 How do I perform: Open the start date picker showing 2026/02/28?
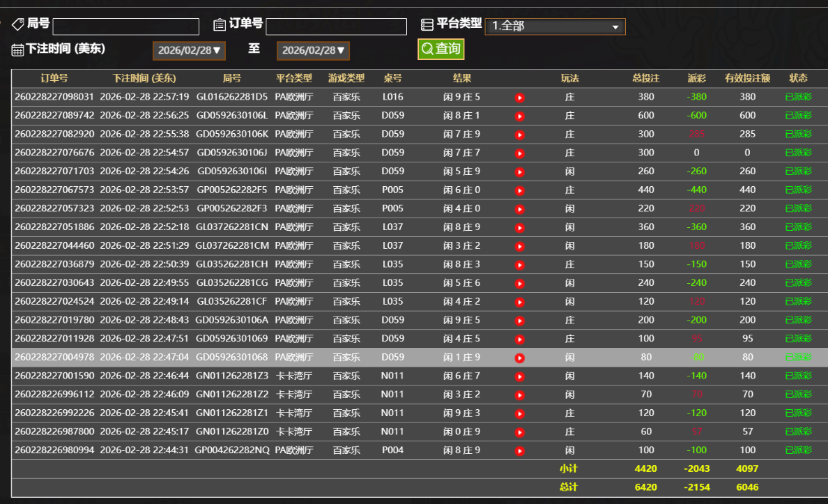coord(189,50)
